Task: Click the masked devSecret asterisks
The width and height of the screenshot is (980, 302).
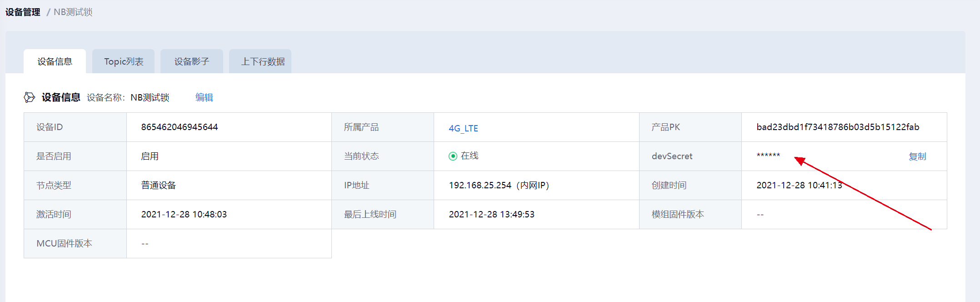Action: [x=768, y=156]
